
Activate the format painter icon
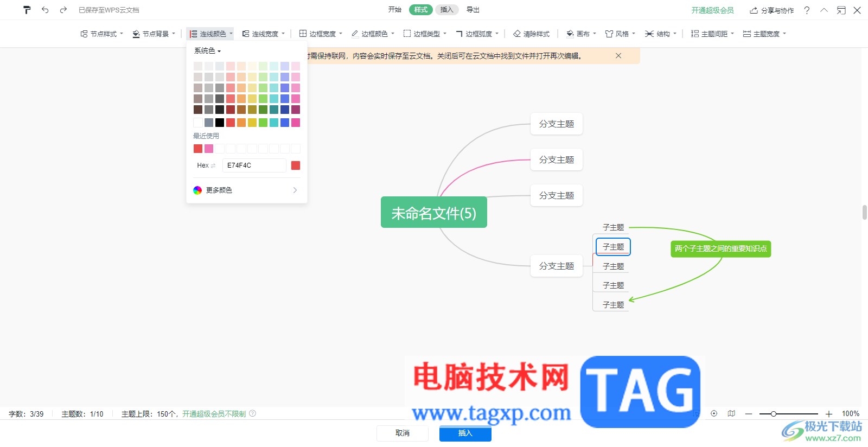pos(27,10)
